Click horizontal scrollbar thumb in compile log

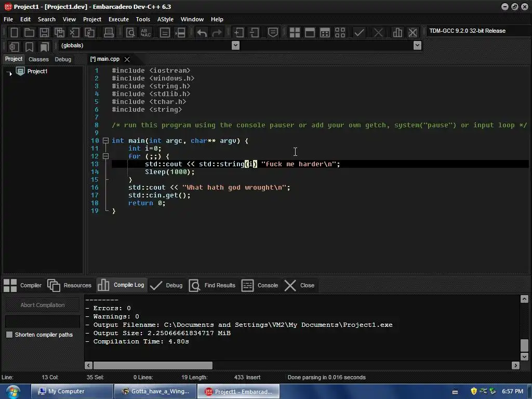(x=153, y=365)
